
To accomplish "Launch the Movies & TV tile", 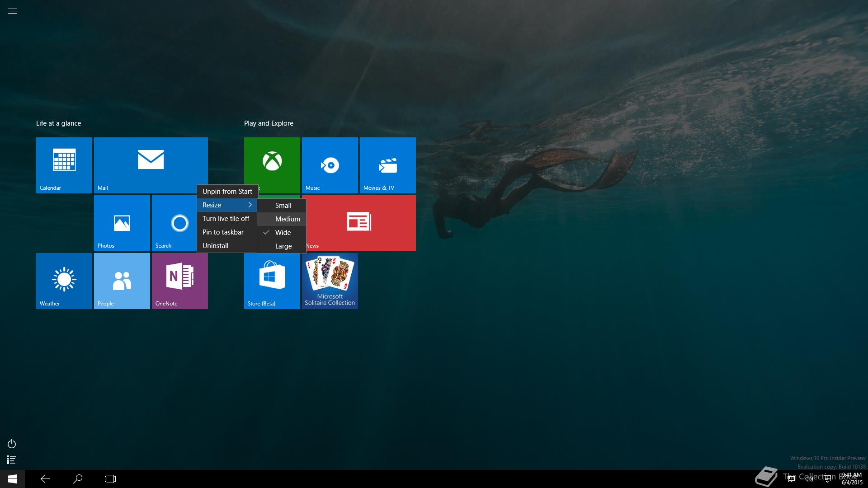I will pyautogui.click(x=388, y=165).
